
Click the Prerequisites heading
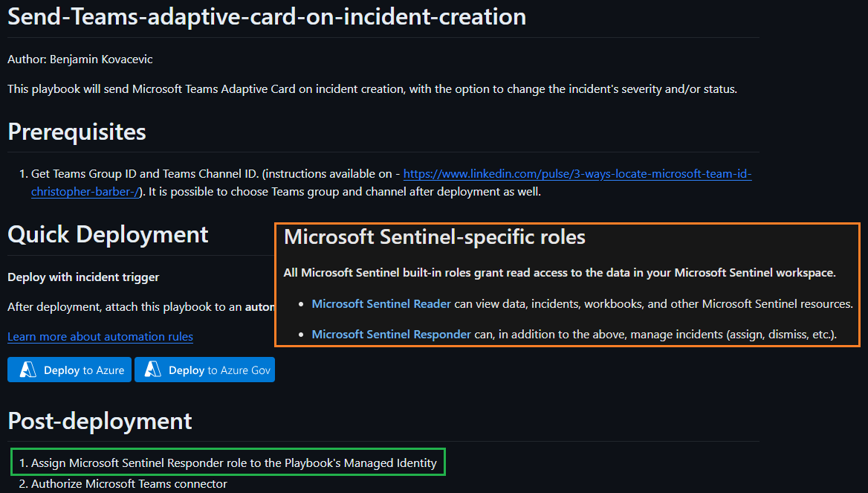pos(77,132)
